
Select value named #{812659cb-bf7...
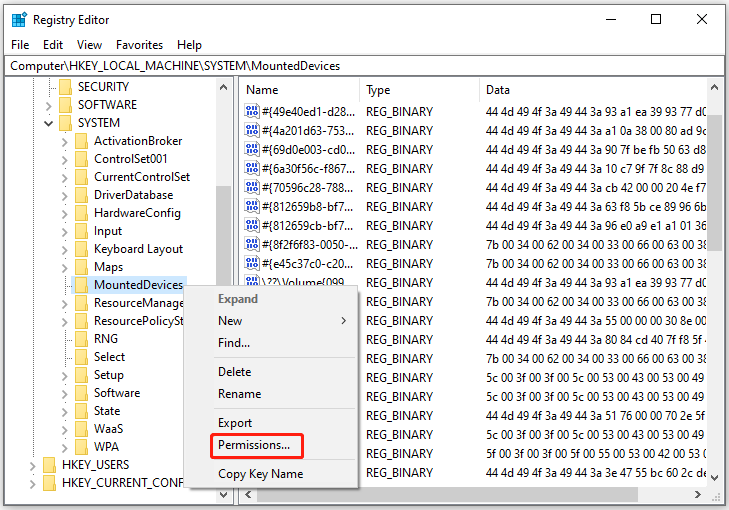coord(308,226)
